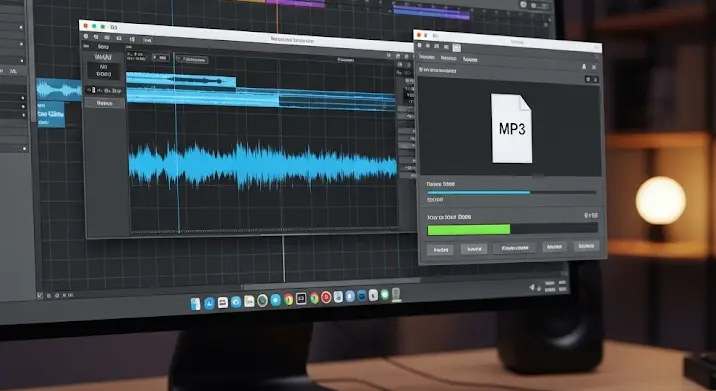716x391 pixels.
Task: Click the green progress bar in export window
Action: click(512, 229)
